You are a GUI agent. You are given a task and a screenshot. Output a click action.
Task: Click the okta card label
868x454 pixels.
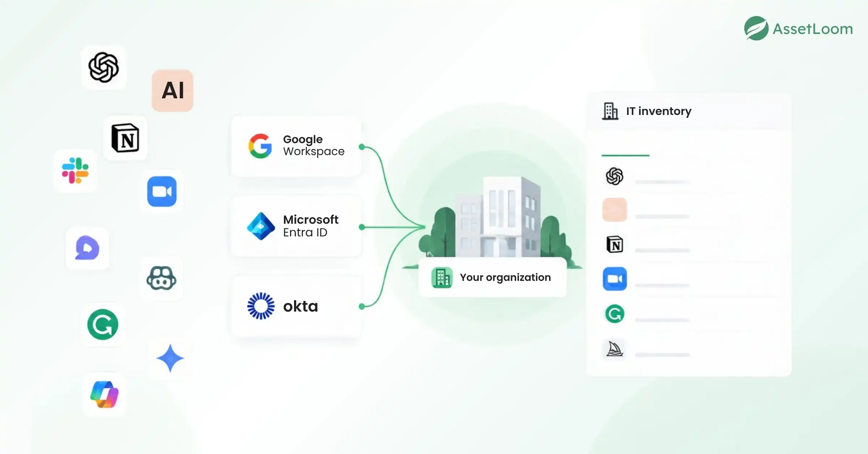coord(301,307)
